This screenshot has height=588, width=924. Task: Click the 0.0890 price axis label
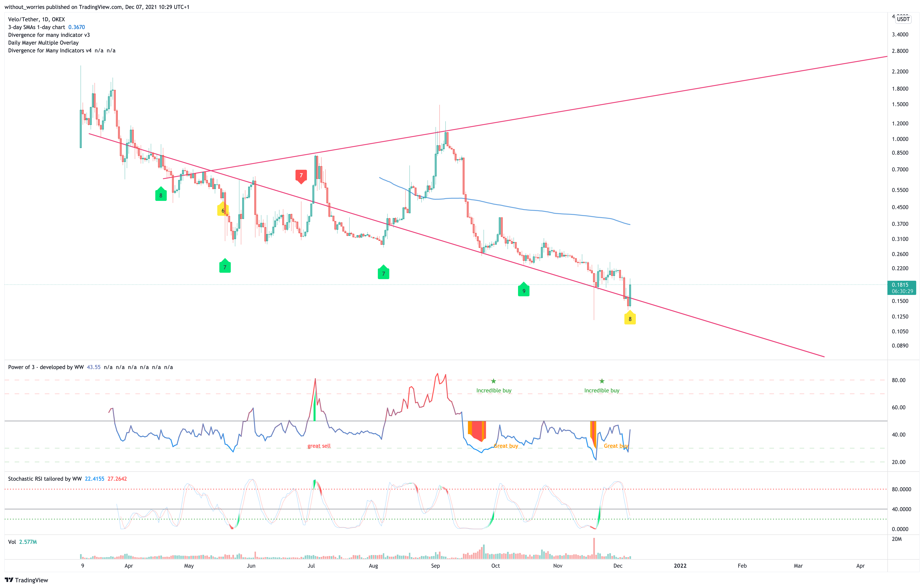click(900, 345)
